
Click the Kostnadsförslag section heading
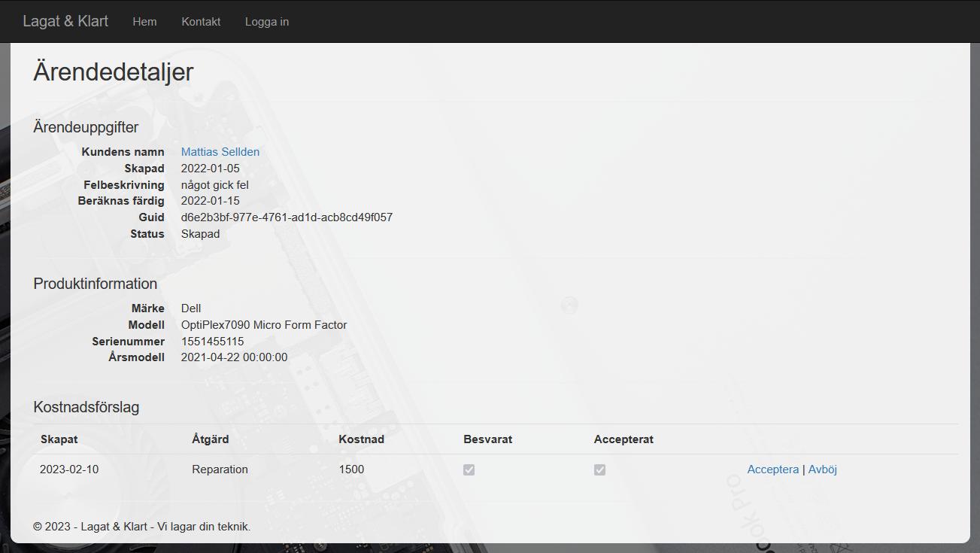tap(86, 408)
